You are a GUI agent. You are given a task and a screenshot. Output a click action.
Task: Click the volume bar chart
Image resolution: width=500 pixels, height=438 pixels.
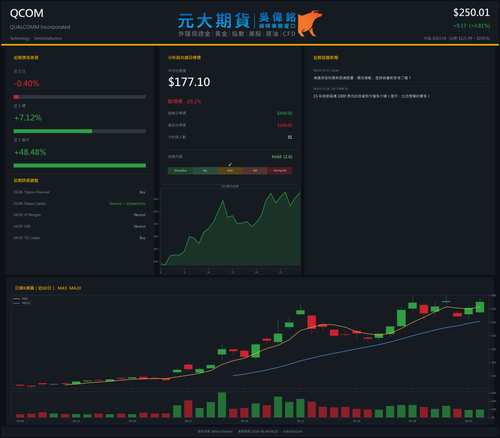(250, 405)
